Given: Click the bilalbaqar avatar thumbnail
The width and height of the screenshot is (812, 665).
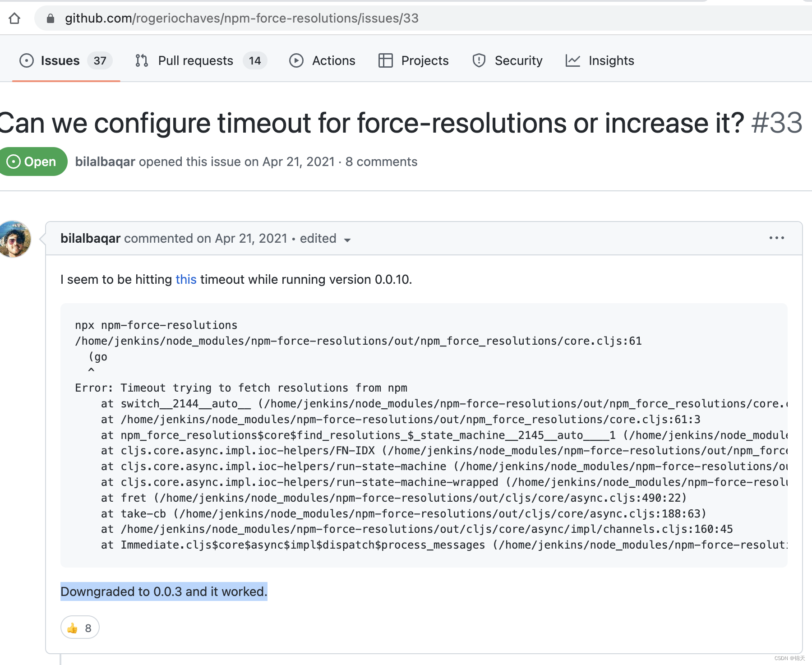Looking at the screenshot, I should pos(15,239).
